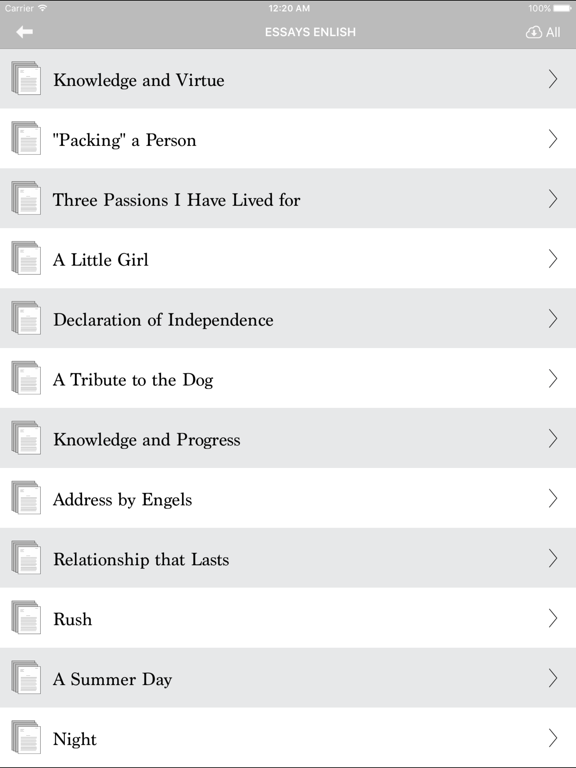
Task: Click document icon beside Night
Action: point(26,737)
